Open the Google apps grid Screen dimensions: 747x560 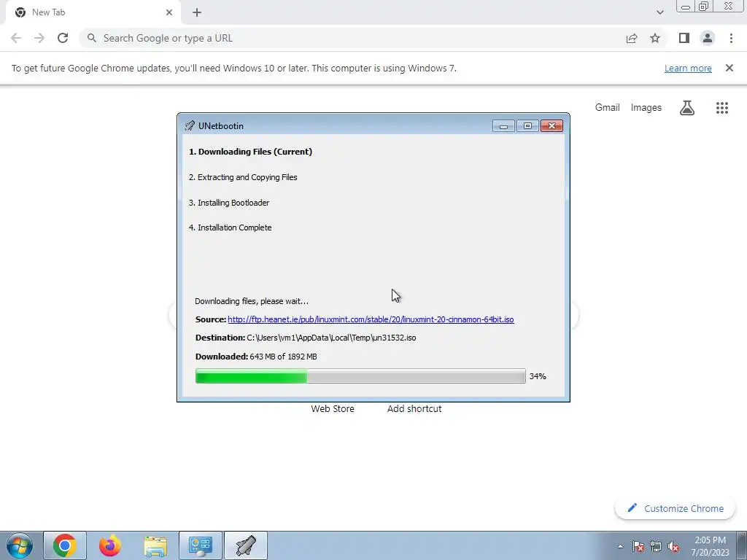tap(721, 108)
